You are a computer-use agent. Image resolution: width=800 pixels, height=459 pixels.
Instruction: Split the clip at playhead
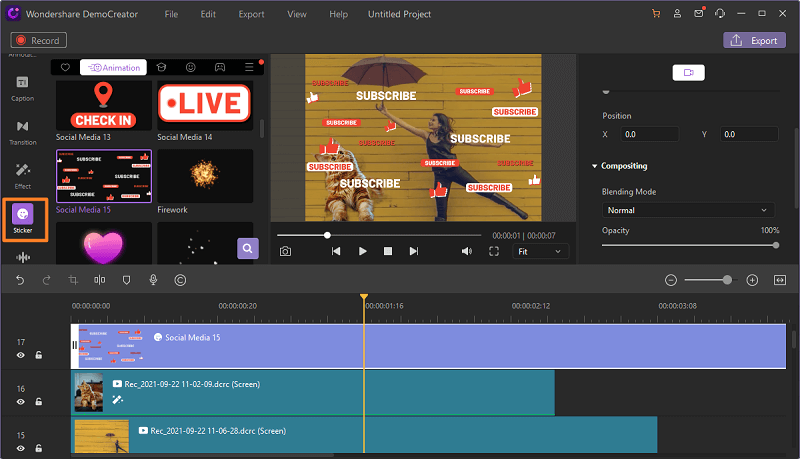click(x=99, y=280)
